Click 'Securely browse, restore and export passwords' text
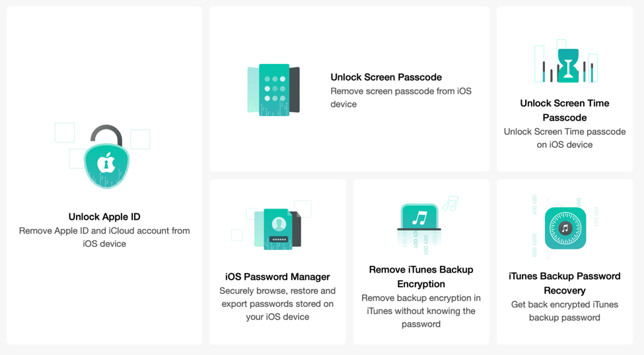The width and height of the screenshot is (644, 355). (x=277, y=304)
